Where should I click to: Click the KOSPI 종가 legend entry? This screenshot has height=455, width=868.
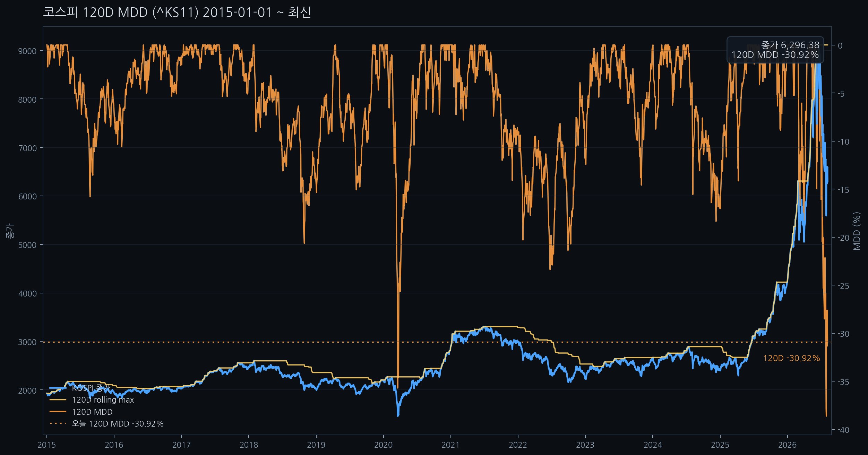pyautogui.click(x=80, y=388)
